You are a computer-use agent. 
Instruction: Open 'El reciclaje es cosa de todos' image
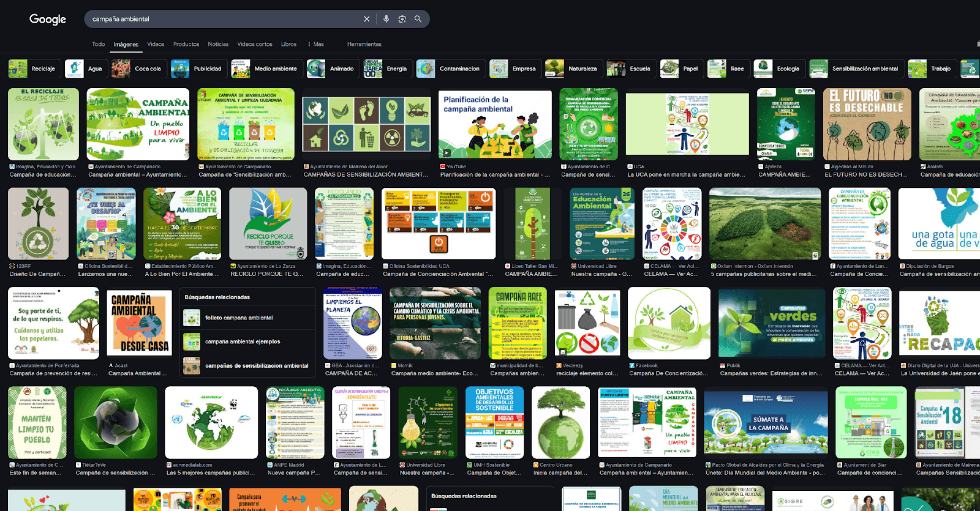point(43,124)
